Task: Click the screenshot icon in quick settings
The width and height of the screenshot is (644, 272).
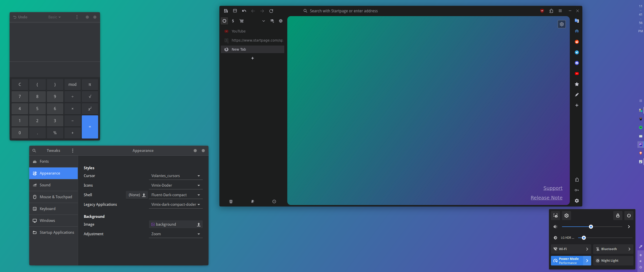Action: point(555,216)
